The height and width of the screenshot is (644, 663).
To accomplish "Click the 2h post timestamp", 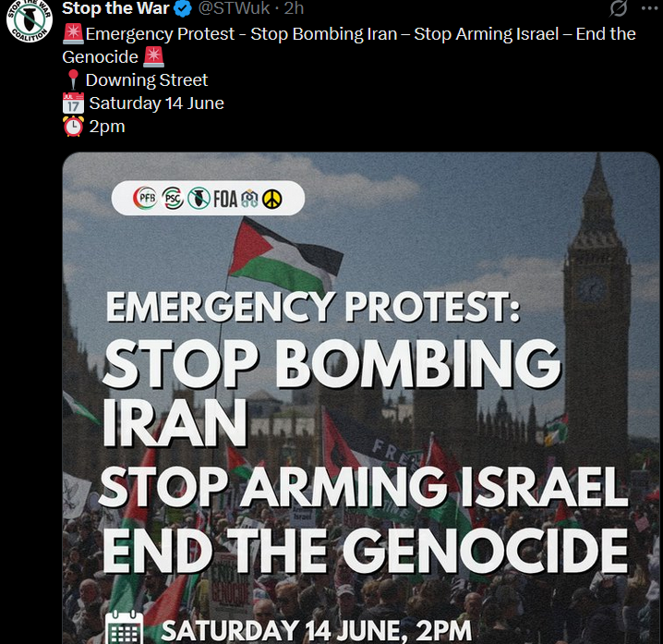I will click(x=294, y=8).
